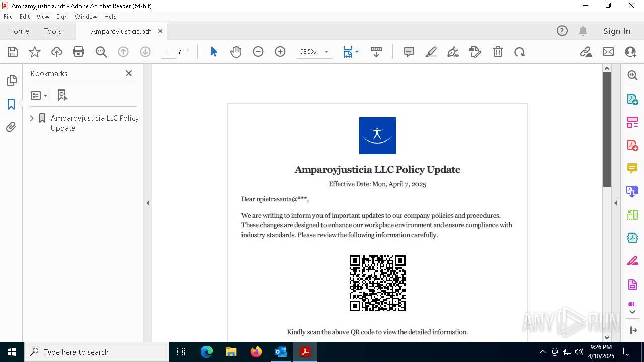Viewport: 644px width, 362px height.
Task: Open the Comment tool in right pane
Action: coord(632,168)
